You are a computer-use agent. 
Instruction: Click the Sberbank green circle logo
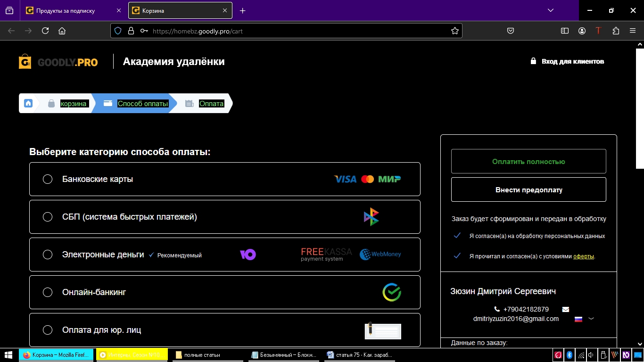[x=392, y=292]
